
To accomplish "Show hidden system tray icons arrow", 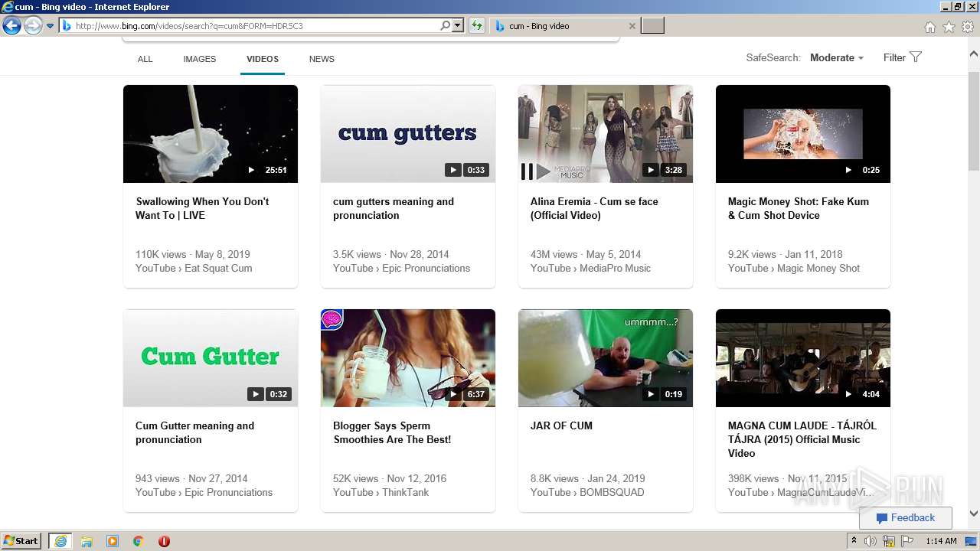I will [x=854, y=541].
